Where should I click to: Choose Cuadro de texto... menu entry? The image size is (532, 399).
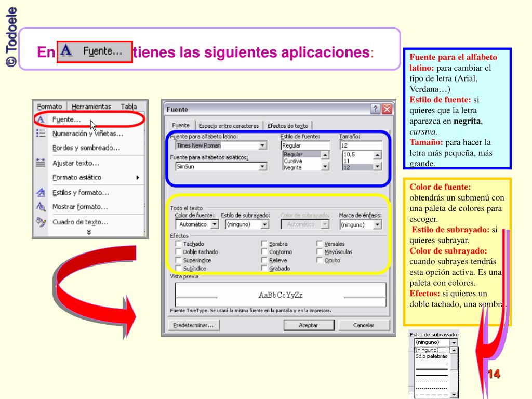[x=89, y=222]
